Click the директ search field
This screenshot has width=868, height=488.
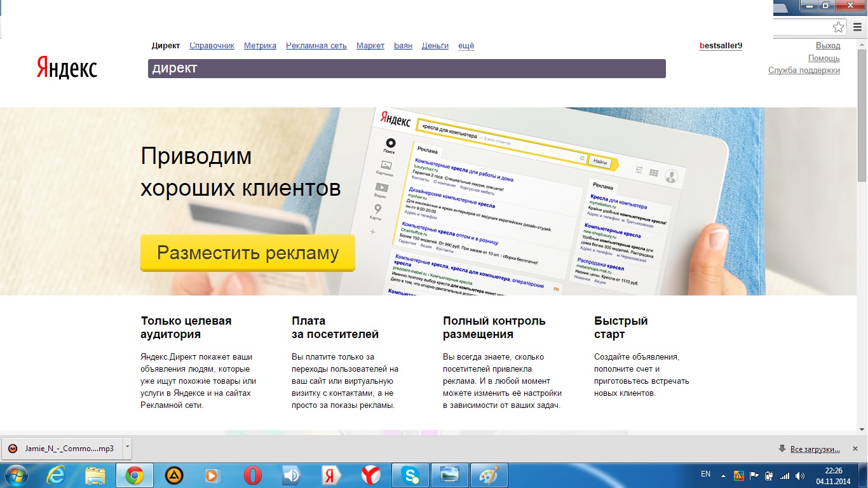407,69
